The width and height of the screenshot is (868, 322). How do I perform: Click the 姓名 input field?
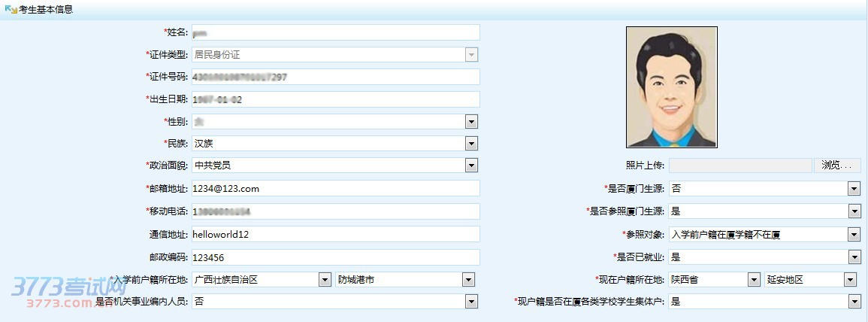(335, 32)
